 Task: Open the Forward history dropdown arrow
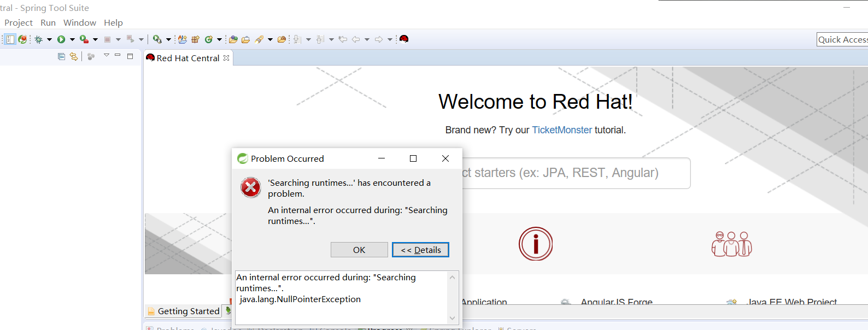tap(390, 39)
